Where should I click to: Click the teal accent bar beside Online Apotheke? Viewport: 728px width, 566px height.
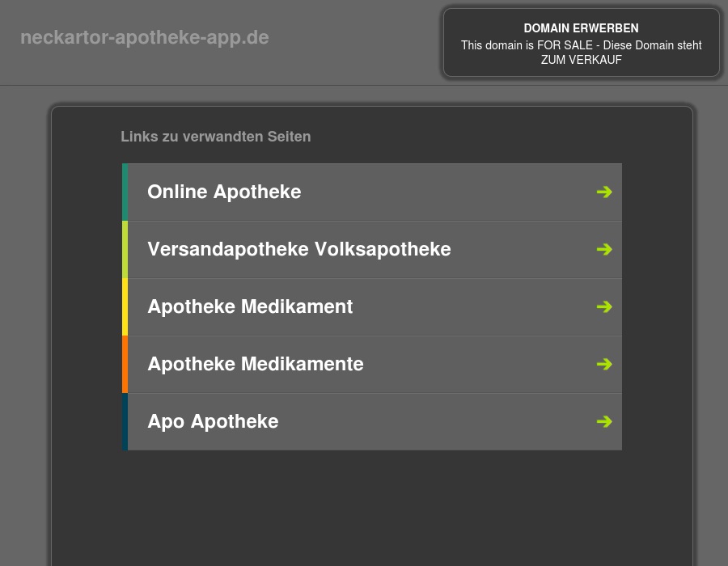(125, 192)
